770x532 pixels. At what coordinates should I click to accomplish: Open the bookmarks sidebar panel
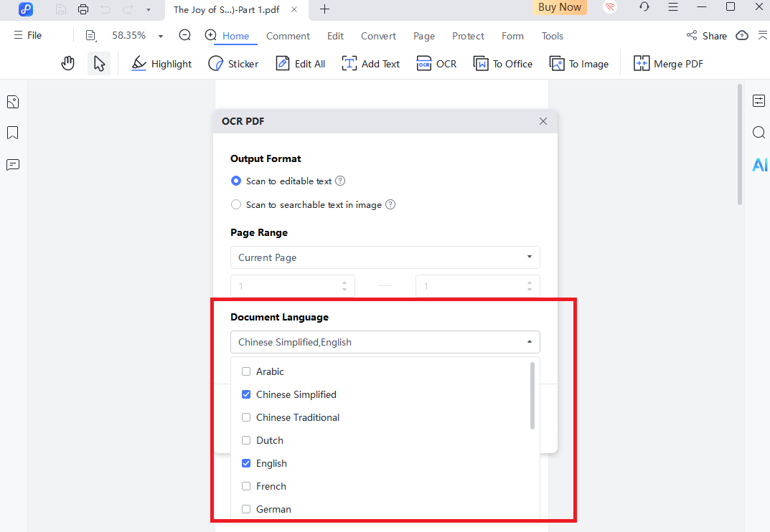(12, 133)
